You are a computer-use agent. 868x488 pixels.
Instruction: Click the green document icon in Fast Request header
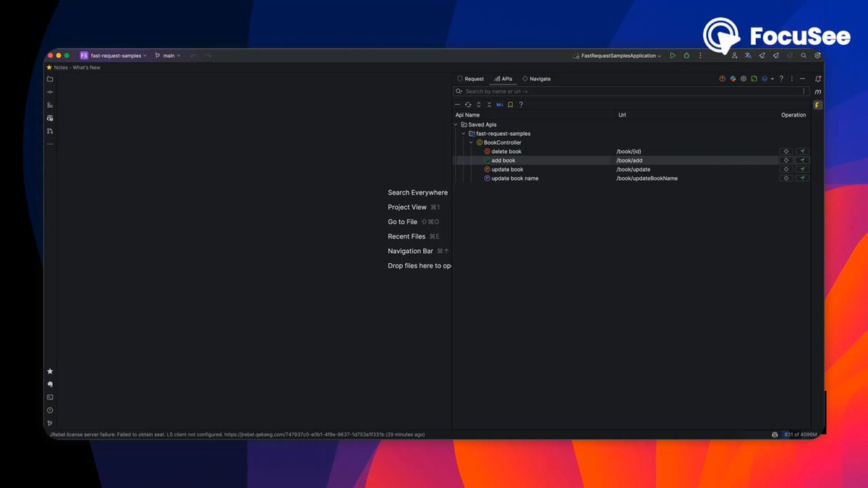pos(754,79)
